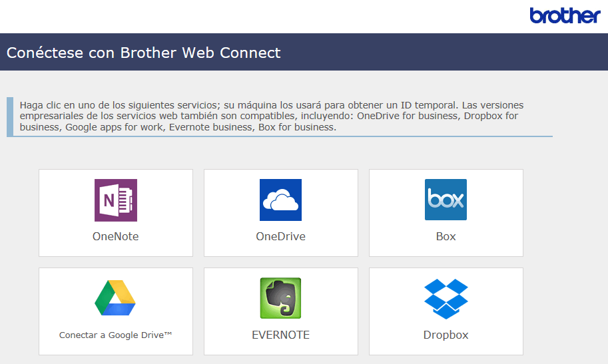Choose the Box service label
Image resolution: width=608 pixels, height=364 pixels.
(446, 236)
